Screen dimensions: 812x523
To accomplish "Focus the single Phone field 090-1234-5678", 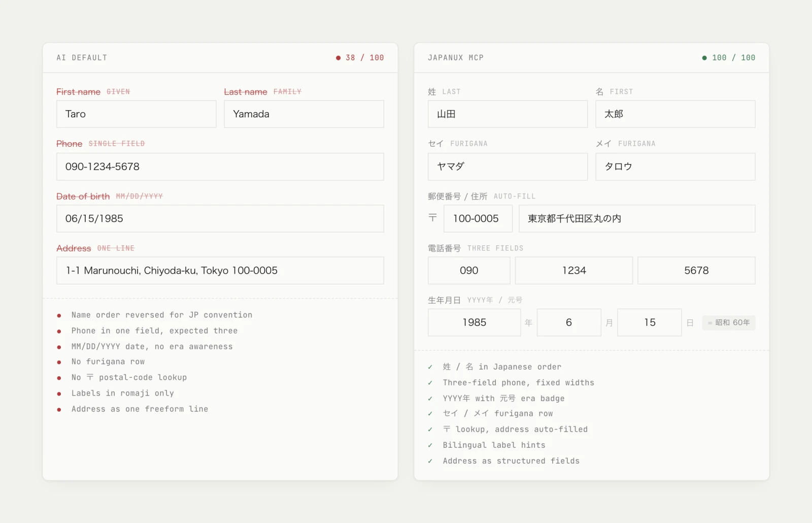I will (220, 167).
